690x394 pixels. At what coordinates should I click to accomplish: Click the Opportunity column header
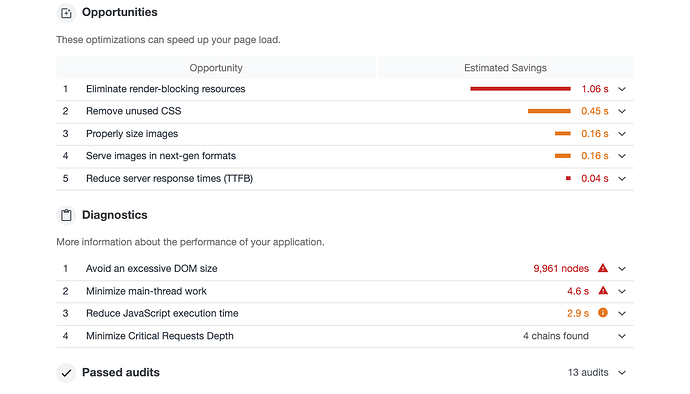pyautogui.click(x=216, y=68)
